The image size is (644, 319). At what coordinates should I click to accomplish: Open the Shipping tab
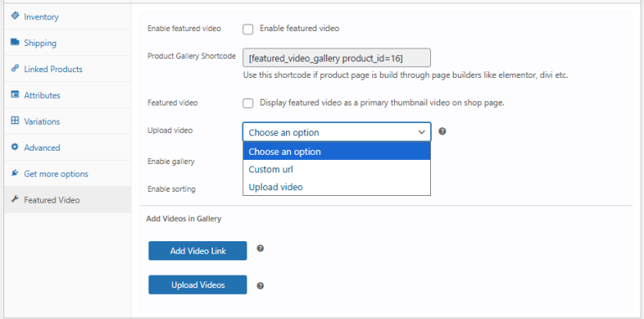tap(68, 43)
